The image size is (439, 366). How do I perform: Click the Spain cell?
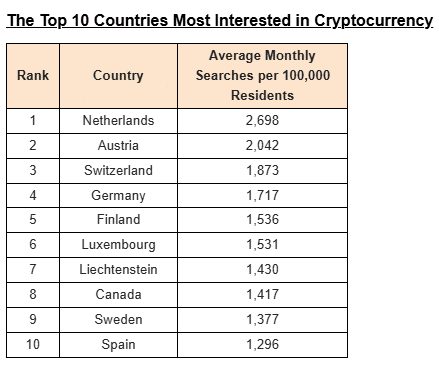point(118,345)
